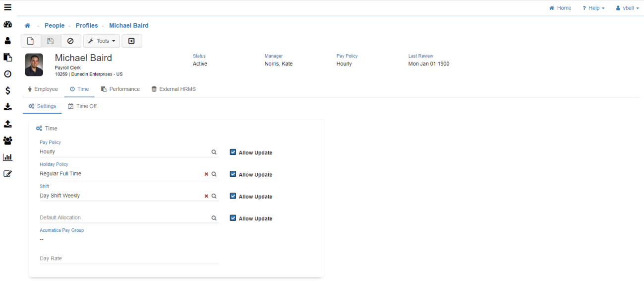644x283 pixels.
Task: Expand the Help dropdown menu
Action: 593,8
